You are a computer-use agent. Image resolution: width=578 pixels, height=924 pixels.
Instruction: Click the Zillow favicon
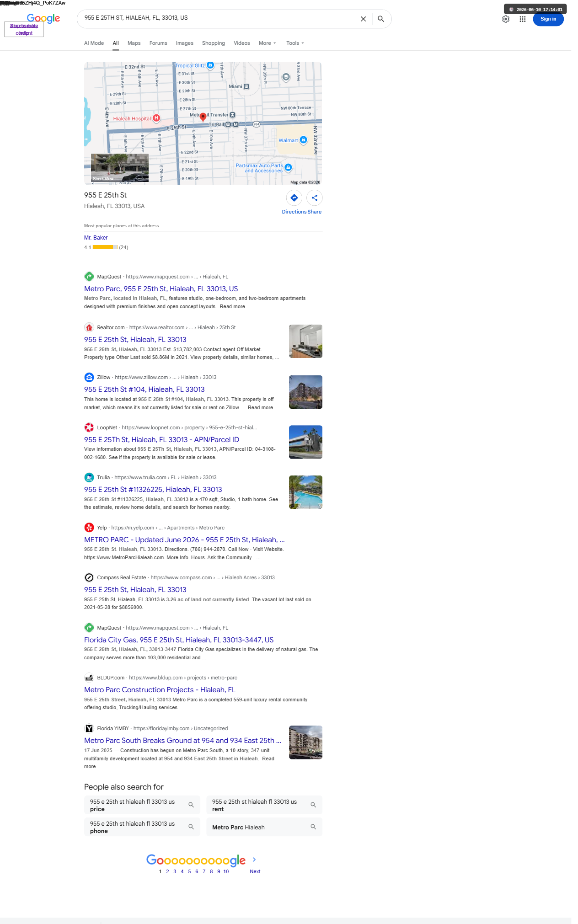pos(89,377)
